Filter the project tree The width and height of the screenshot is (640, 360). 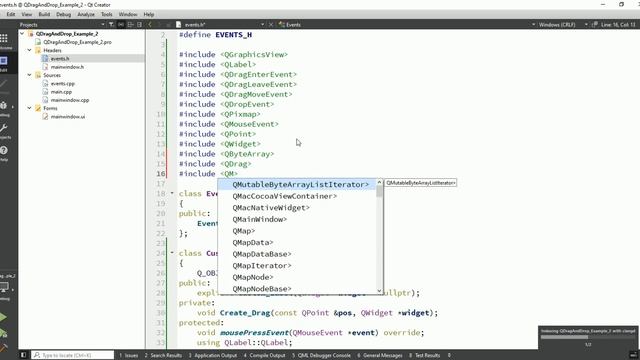coord(111,25)
